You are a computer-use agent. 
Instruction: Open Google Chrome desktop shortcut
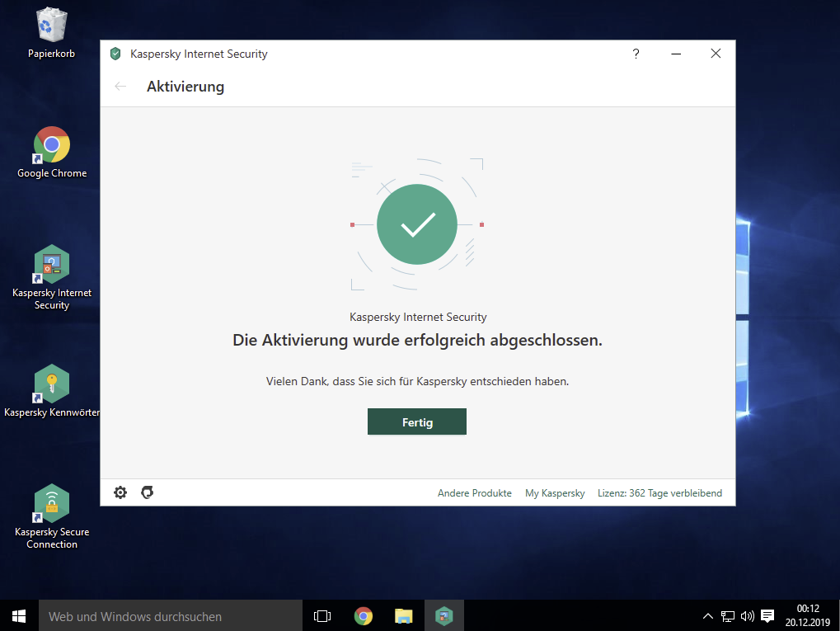click(x=51, y=153)
